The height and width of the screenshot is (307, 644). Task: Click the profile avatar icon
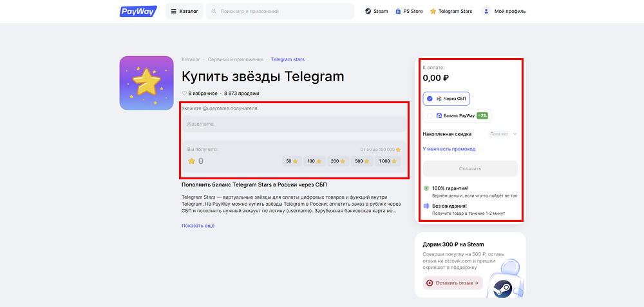pyautogui.click(x=486, y=12)
